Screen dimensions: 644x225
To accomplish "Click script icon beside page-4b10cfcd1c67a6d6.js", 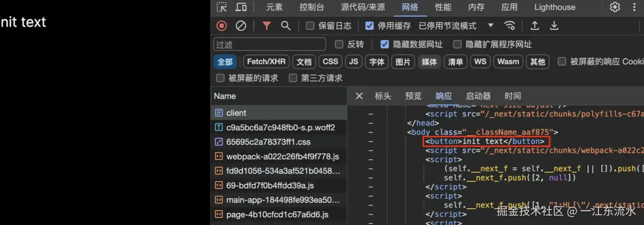I will (x=219, y=215).
